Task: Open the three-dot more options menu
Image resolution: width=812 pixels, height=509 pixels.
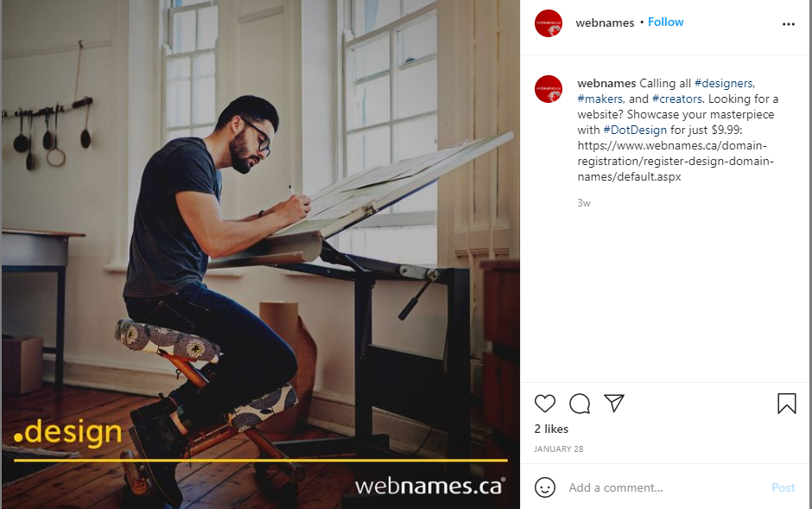Action: (788, 24)
